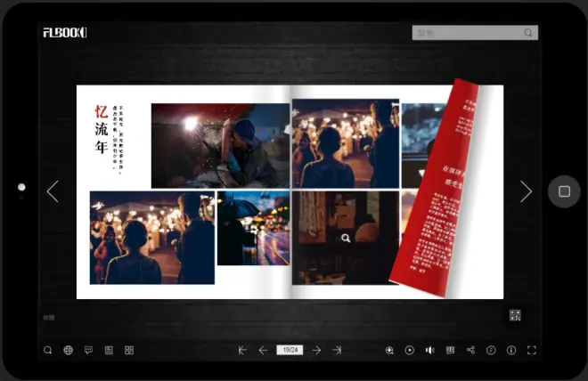This screenshot has height=381, width=588.
Task: Go to next page using bottom arrow
Action: [x=316, y=350]
